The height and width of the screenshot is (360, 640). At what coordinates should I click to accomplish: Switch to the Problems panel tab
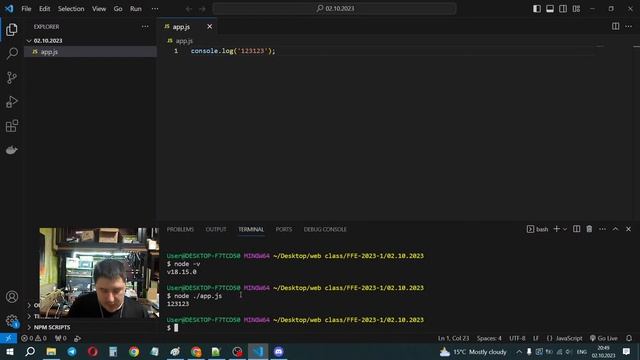coord(180,229)
